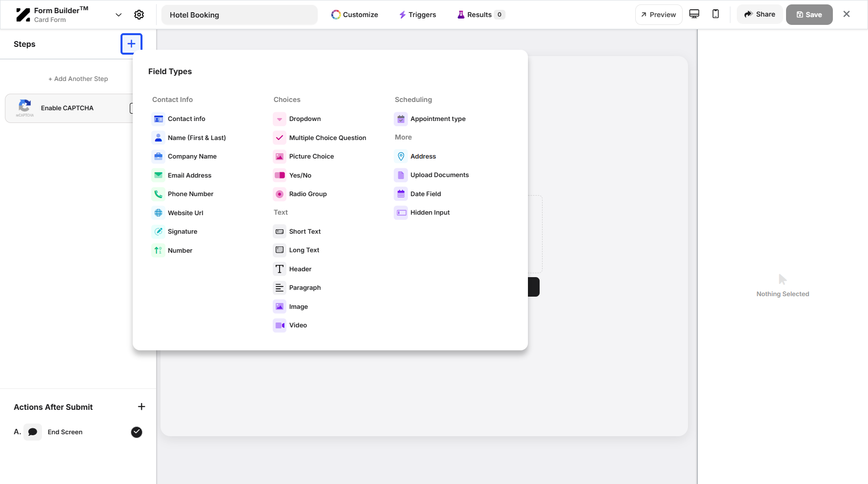Add the Signature field
Screen dimensions: 868x484
(175, 231)
